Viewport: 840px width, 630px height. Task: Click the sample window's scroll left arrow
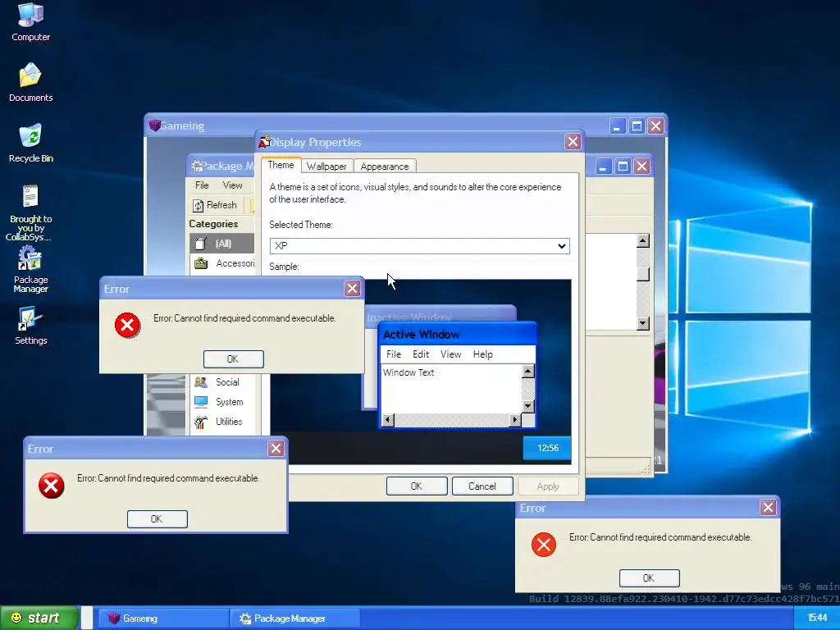tap(388, 420)
